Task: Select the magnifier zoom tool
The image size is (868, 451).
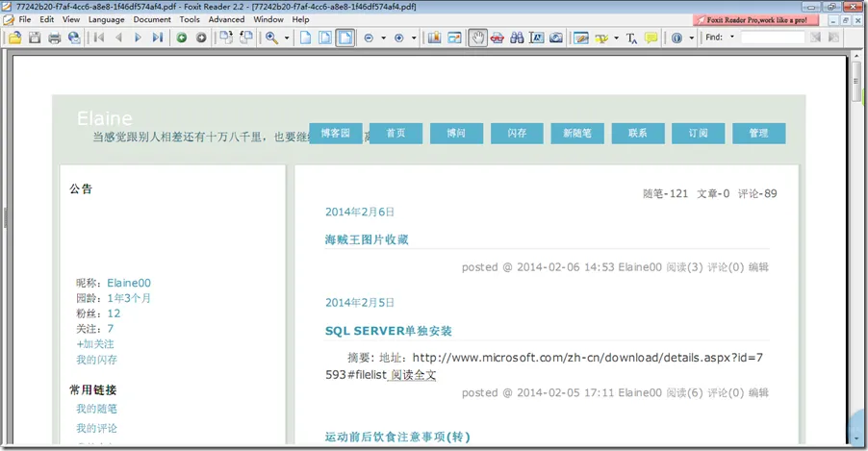Action: tap(271, 38)
